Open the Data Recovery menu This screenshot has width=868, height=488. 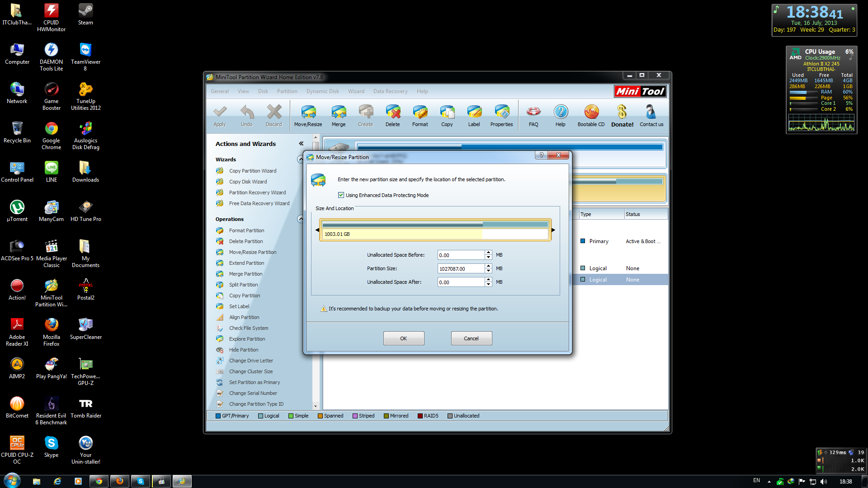(390, 91)
